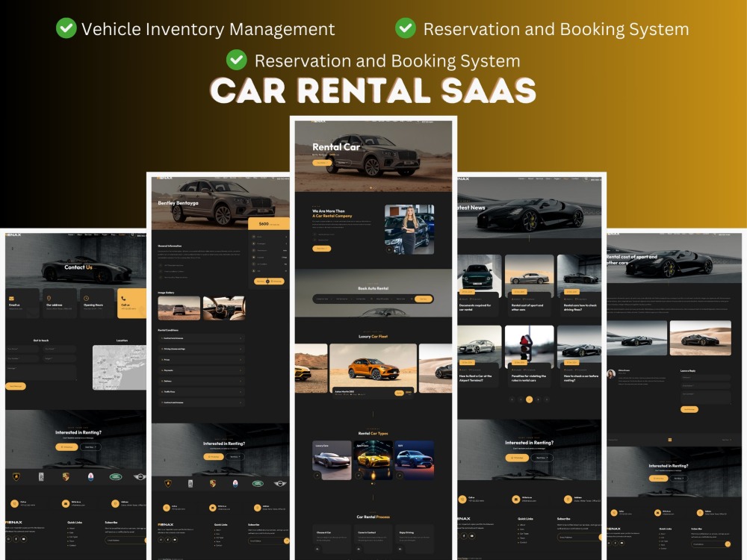Click the Mini logo on the Bentley Bentayga page
This screenshot has height=560, width=747.
point(280,483)
